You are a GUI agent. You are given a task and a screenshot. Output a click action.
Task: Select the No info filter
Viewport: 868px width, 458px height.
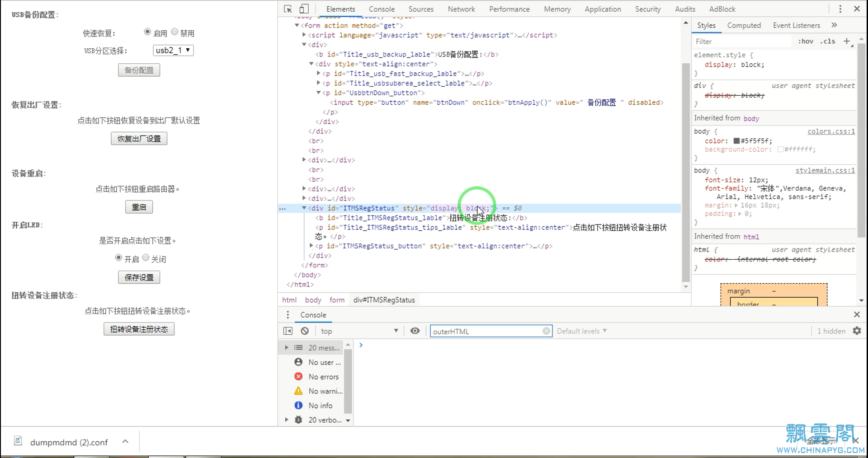pos(313,406)
